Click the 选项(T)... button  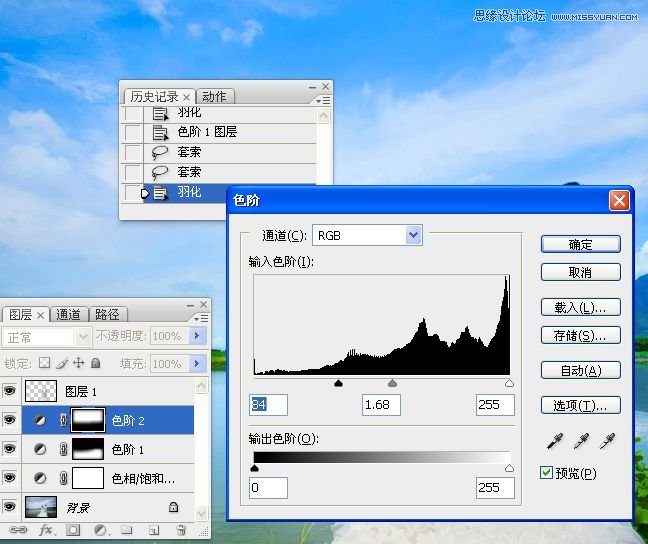coord(581,406)
